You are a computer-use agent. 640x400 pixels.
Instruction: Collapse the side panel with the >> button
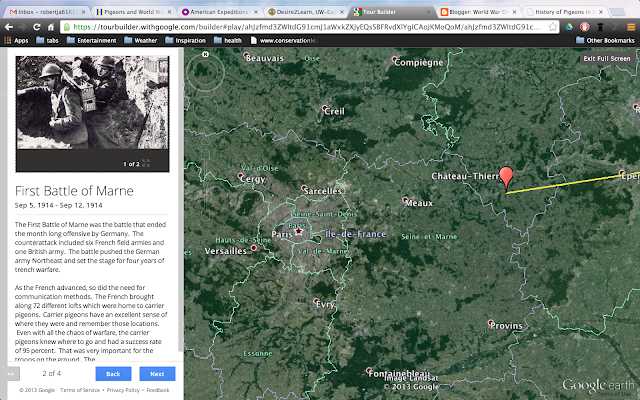coord(12,373)
